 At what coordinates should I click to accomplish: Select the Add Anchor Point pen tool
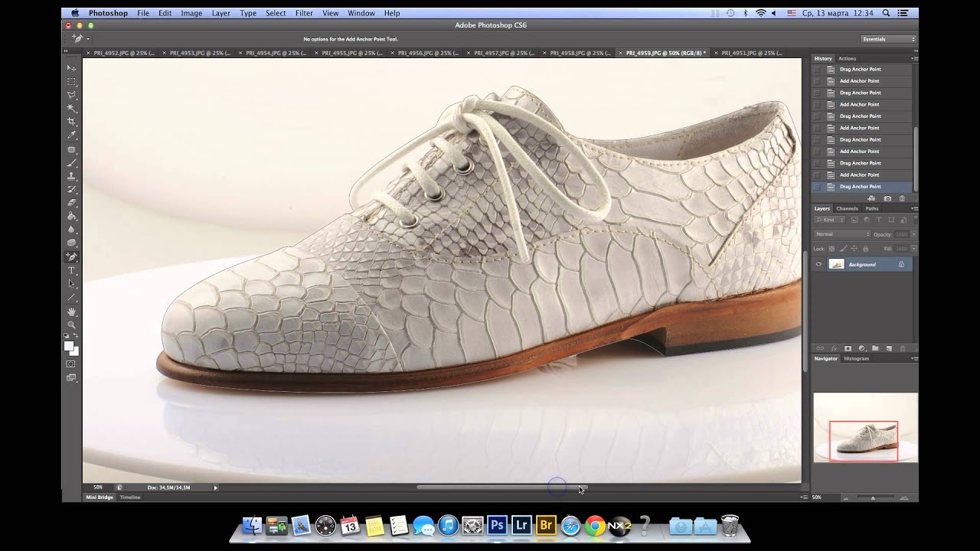[x=72, y=257]
